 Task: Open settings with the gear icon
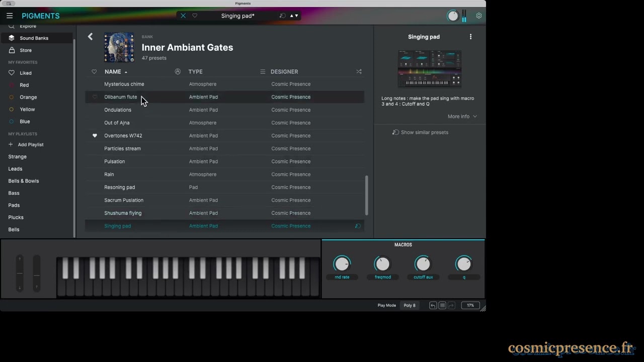pos(478,16)
